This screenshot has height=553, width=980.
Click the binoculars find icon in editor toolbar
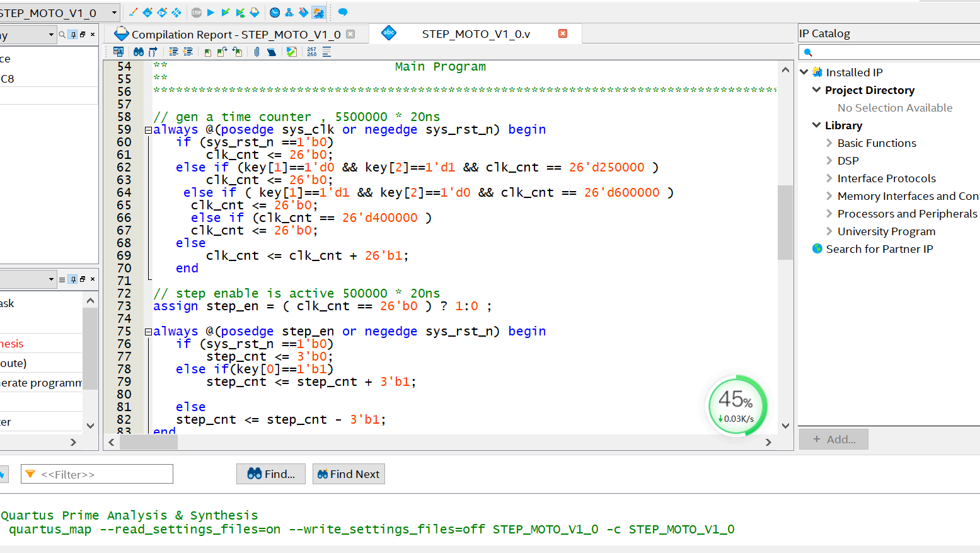click(x=139, y=52)
